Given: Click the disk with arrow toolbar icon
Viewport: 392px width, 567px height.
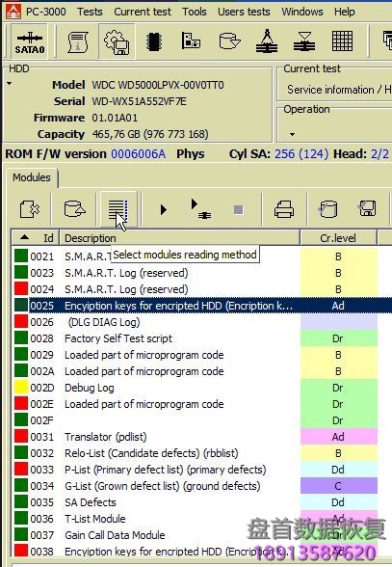Looking at the screenshot, I should [x=229, y=40].
